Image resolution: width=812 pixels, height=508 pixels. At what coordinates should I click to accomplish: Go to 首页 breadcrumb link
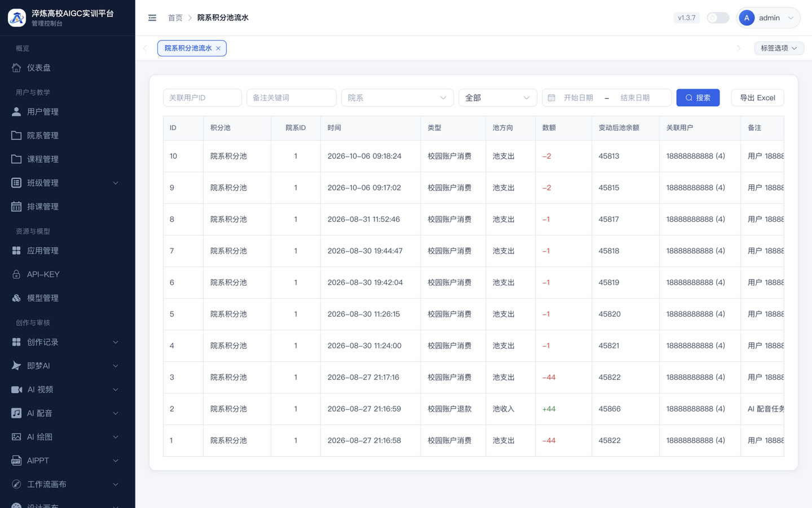pyautogui.click(x=175, y=17)
